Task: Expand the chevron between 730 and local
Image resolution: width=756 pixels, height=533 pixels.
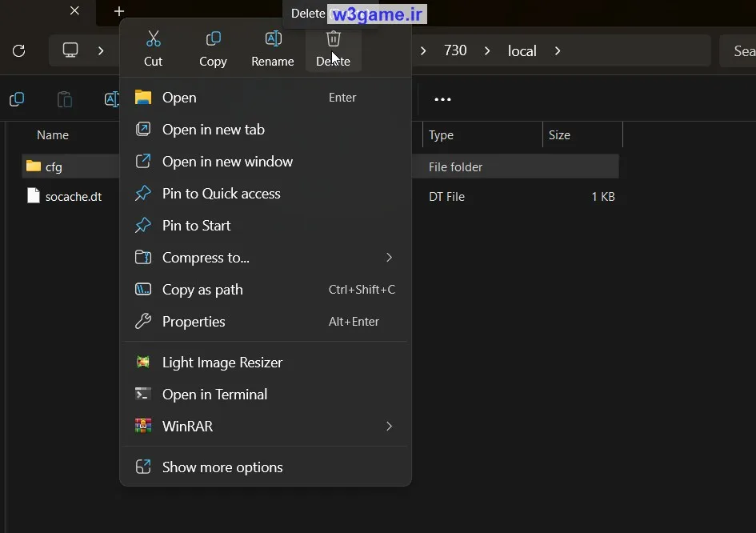Action: (487, 50)
